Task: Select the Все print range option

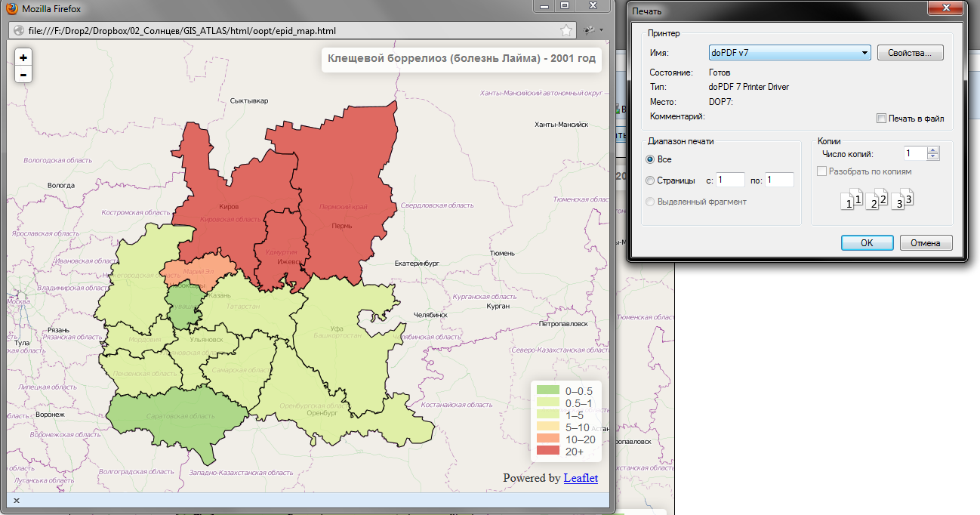Action: pyautogui.click(x=651, y=159)
